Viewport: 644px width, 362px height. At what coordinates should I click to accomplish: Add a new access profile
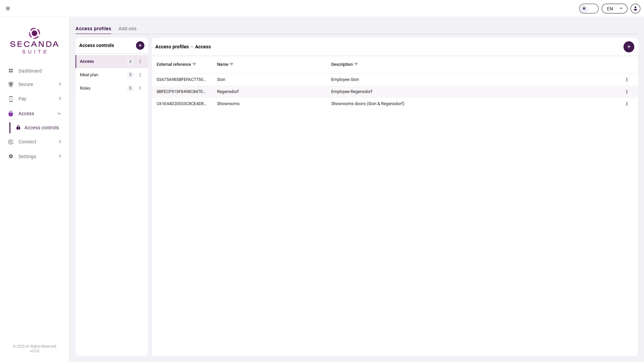tap(629, 47)
